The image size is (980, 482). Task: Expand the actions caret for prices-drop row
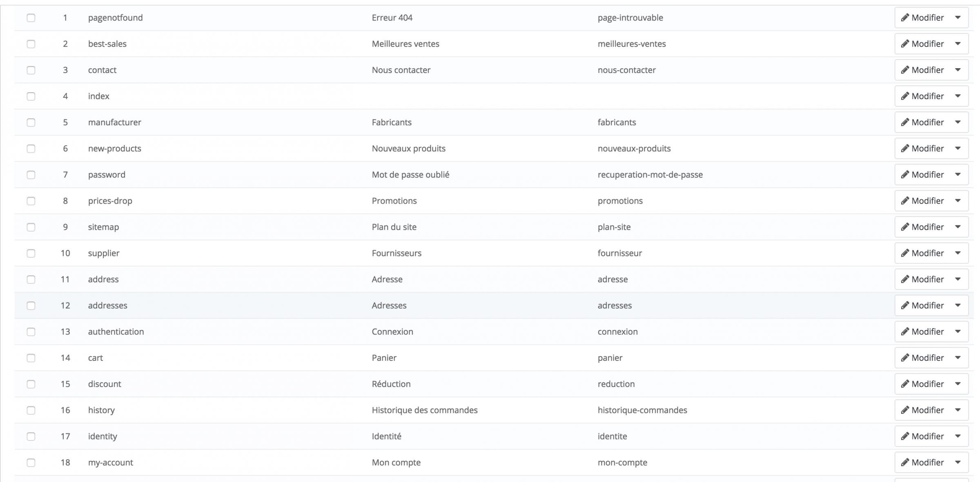958,200
